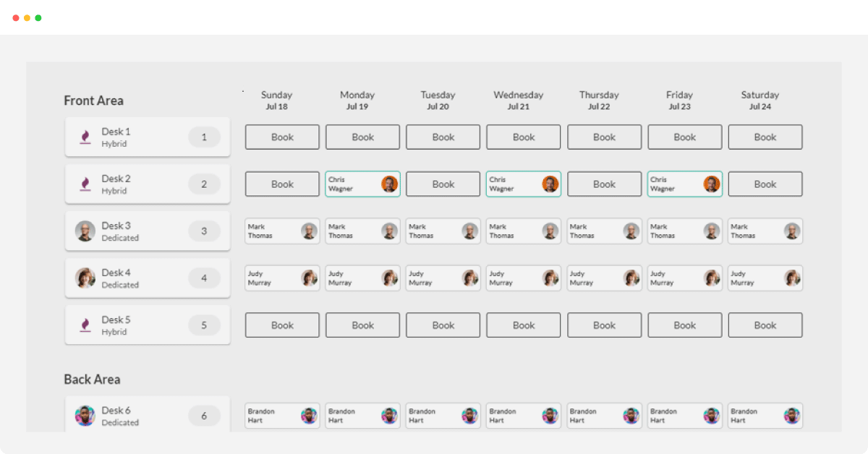Book Desk 1 for Wednesday Jul 21
Viewport: 868px width, 454px height.
pyautogui.click(x=523, y=137)
